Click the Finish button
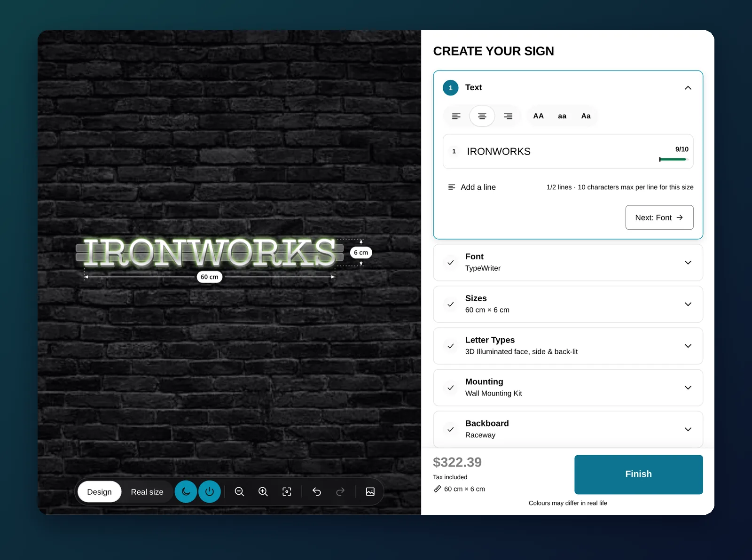The height and width of the screenshot is (560, 752). point(639,474)
